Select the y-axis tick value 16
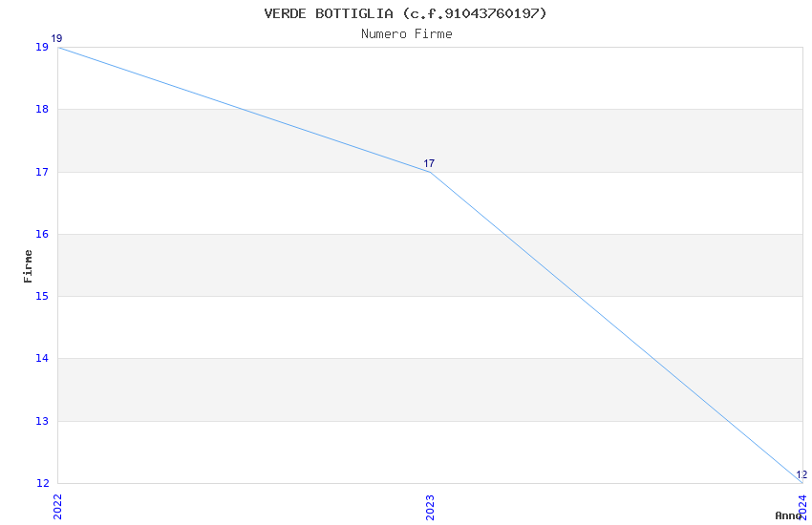The image size is (812, 525). [x=42, y=235]
